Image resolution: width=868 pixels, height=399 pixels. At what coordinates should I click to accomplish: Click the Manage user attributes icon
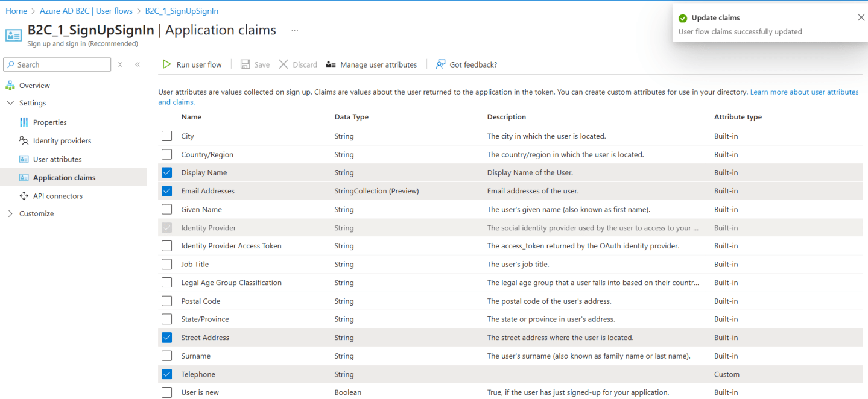coord(331,64)
